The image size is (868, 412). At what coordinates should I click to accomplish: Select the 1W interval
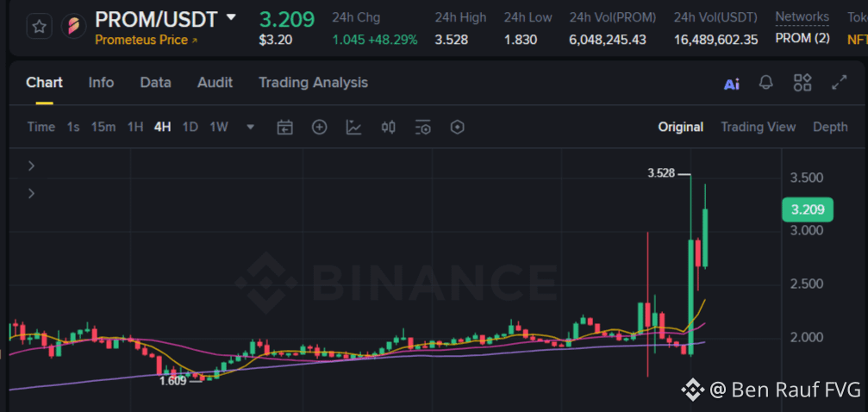tap(219, 127)
